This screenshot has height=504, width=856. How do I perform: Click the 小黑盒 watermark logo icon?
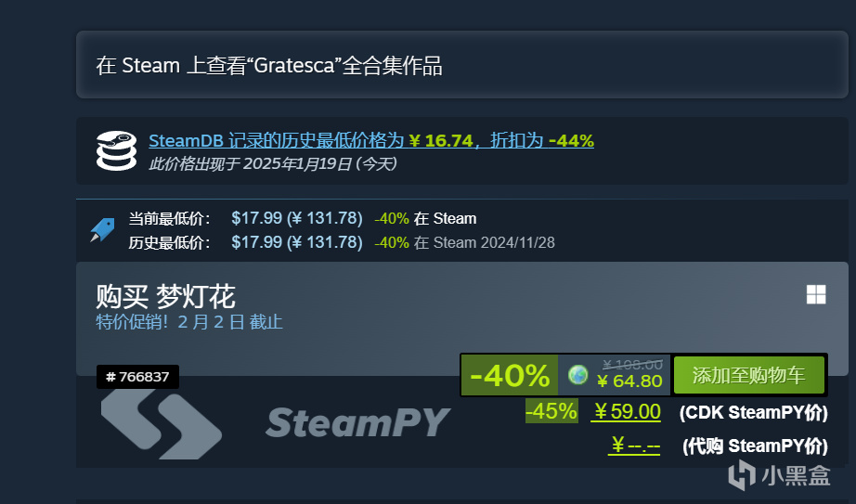[742, 474]
